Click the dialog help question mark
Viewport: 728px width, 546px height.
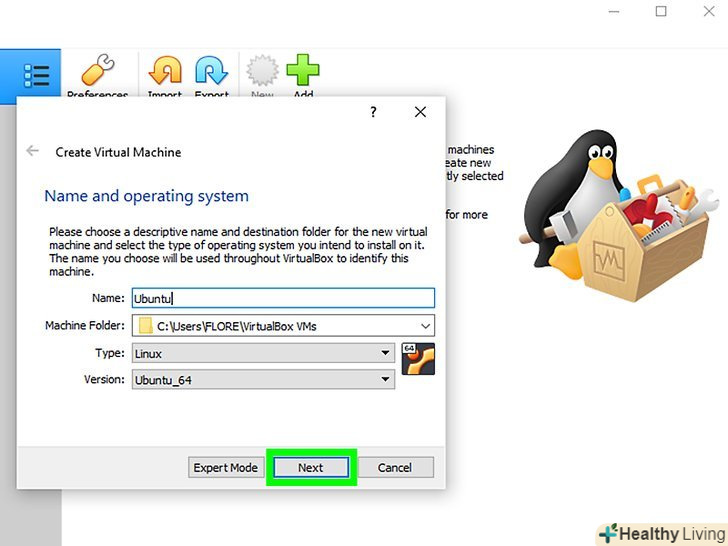[x=373, y=112]
